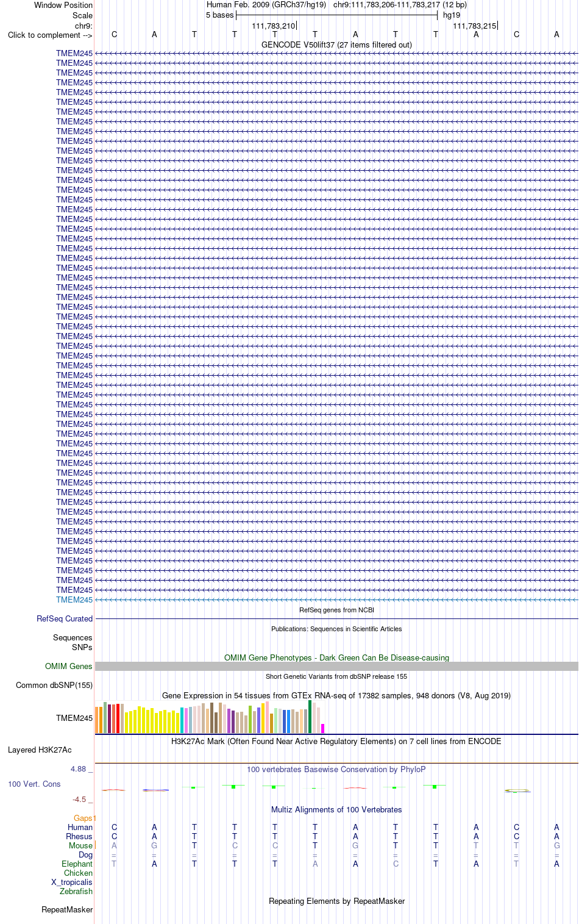
Task: Click the 'Human Feb. 2009 (GRCh37/hg19)' assembly text
Action: 266,4
